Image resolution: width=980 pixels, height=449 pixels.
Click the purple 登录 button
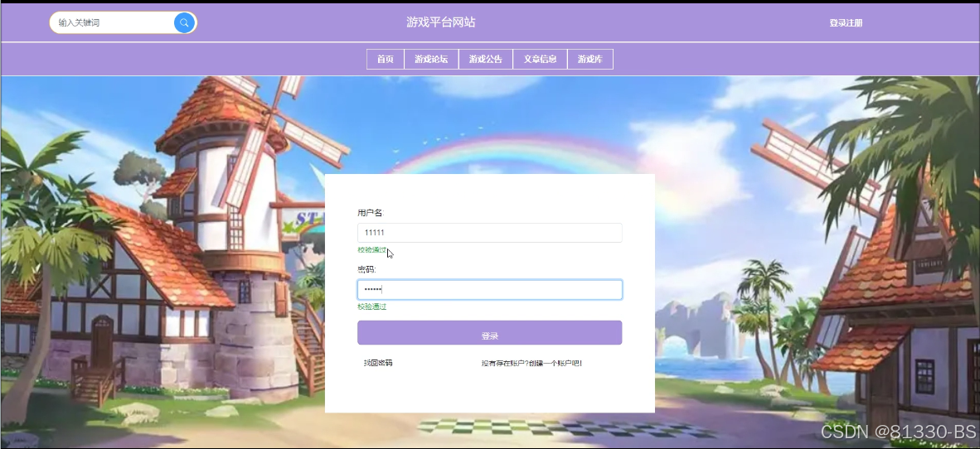point(489,333)
